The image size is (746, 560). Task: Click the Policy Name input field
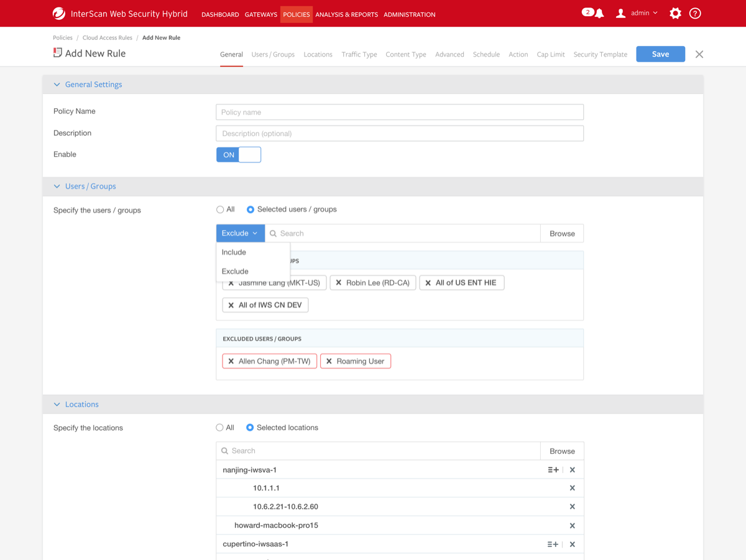[400, 112]
